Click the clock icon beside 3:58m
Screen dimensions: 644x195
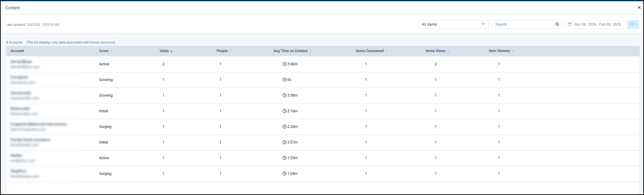[284, 95]
